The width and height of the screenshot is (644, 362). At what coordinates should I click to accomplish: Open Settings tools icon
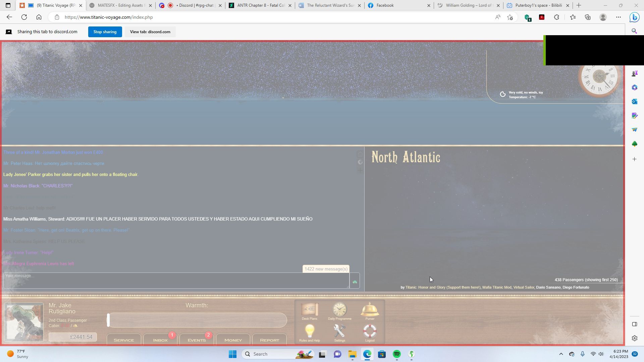coord(339,331)
